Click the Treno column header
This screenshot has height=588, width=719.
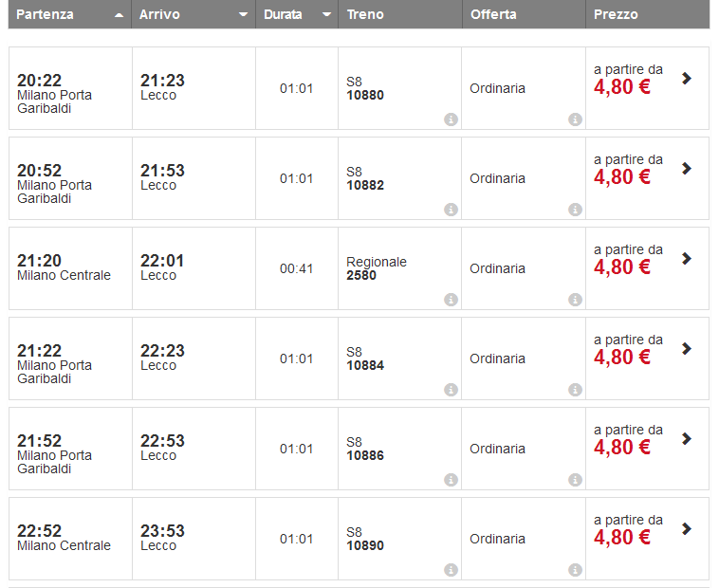coord(366,15)
